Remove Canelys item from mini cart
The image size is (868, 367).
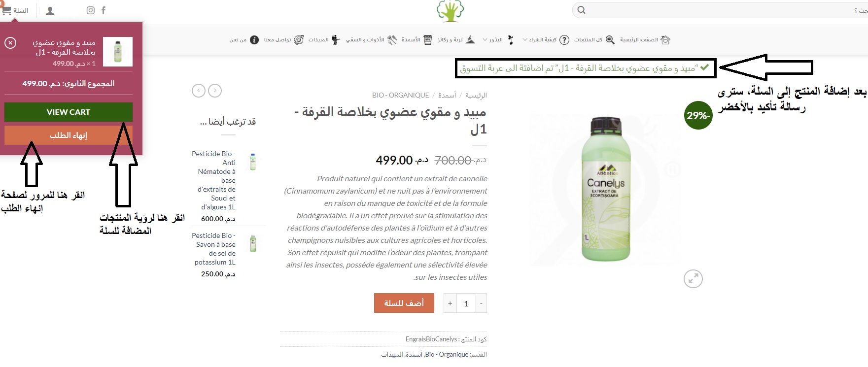(10, 43)
